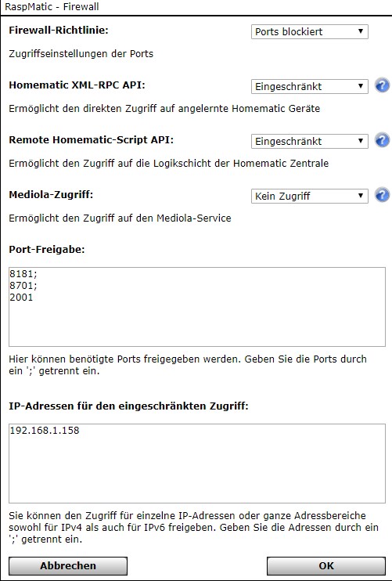Focus the Port-Freigabe text area
This screenshot has height=581, width=392.
pyautogui.click(x=197, y=307)
